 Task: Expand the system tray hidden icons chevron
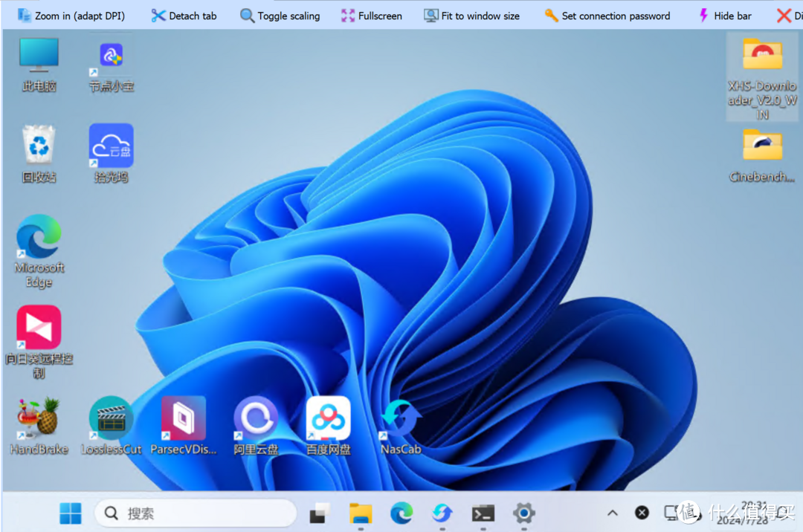point(612,513)
